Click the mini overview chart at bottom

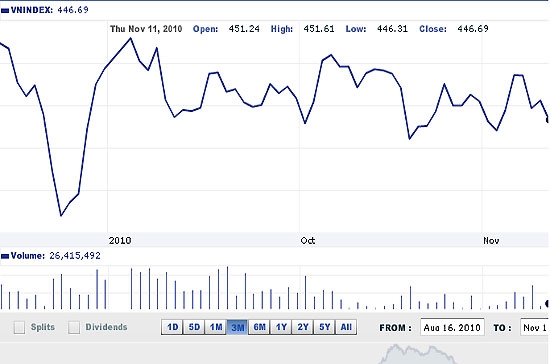[417, 354]
